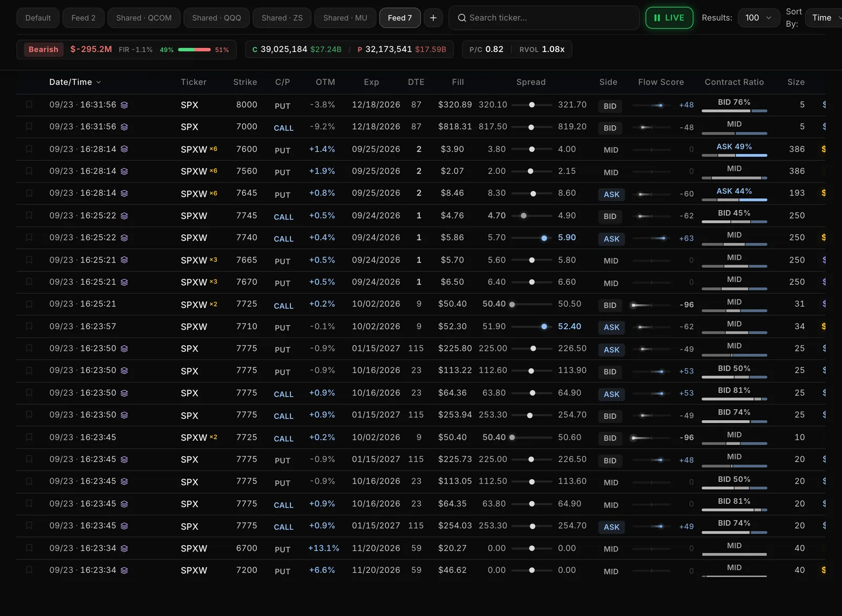Click the magnifier icon in search box
This screenshot has width=842, height=616.
pos(462,18)
